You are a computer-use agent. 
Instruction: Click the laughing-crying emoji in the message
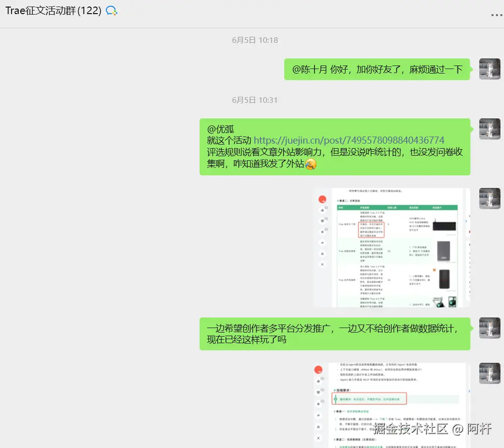pyautogui.click(x=310, y=164)
